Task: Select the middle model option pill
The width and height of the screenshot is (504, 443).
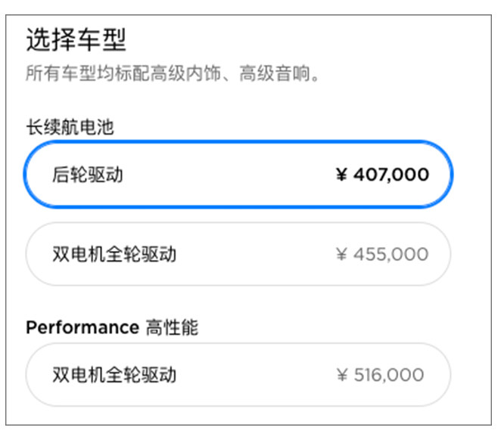Action: (238, 254)
